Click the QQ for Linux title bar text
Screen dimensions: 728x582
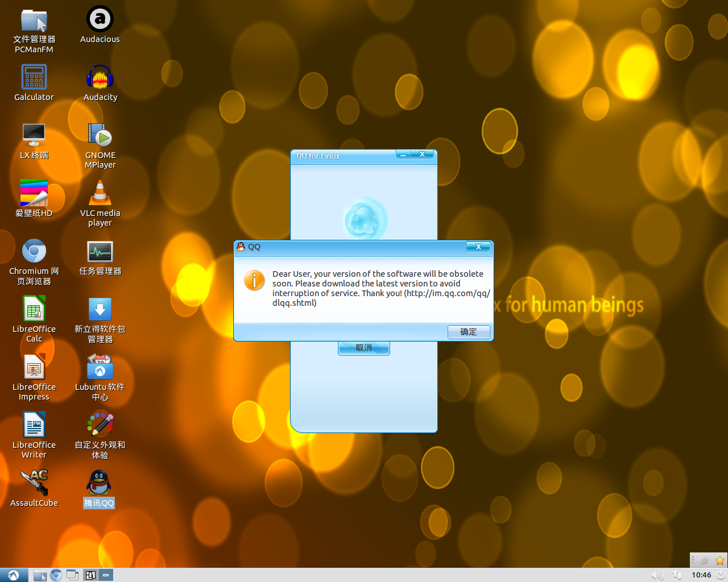click(x=318, y=156)
